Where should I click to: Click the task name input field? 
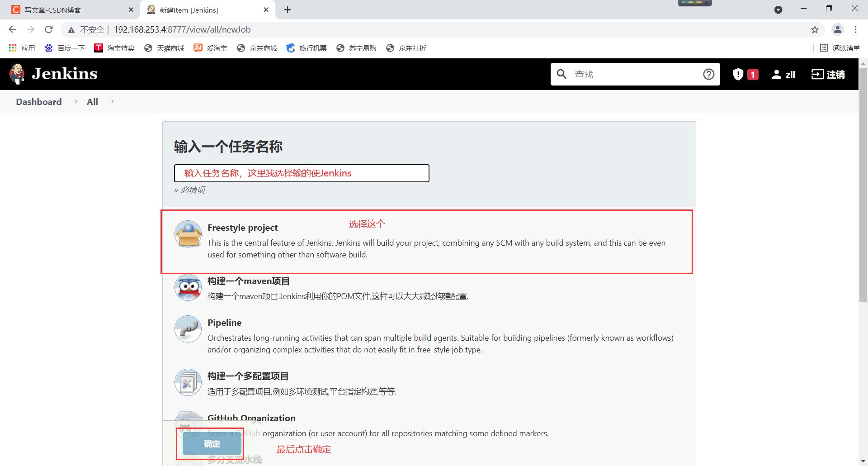[302, 173]
